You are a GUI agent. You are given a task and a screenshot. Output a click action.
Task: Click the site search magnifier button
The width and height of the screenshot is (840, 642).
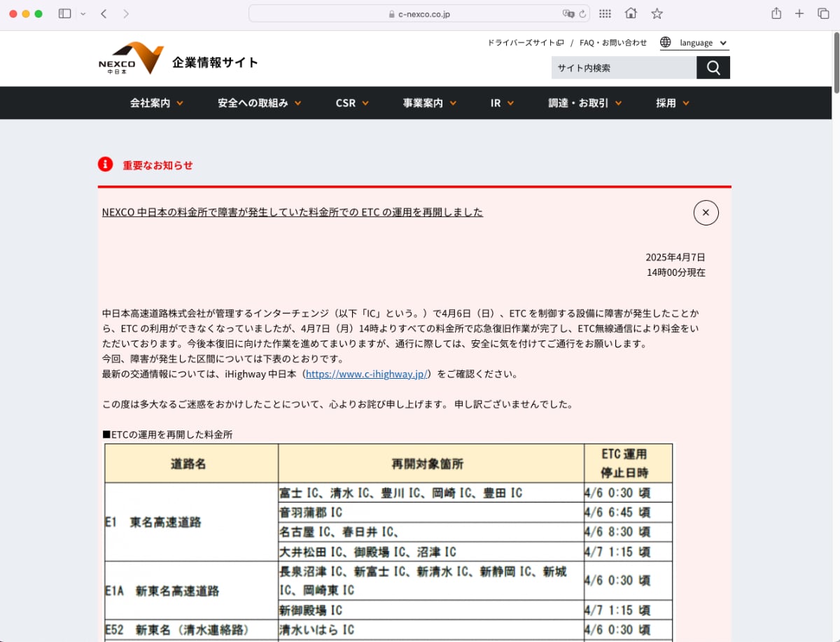(x=713, y=68)
